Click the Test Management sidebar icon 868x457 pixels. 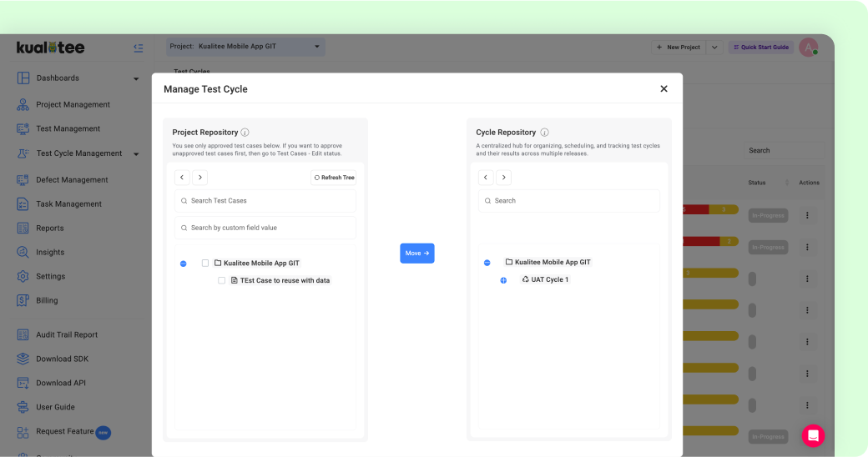pyautogui.click(x=23, y=129)
